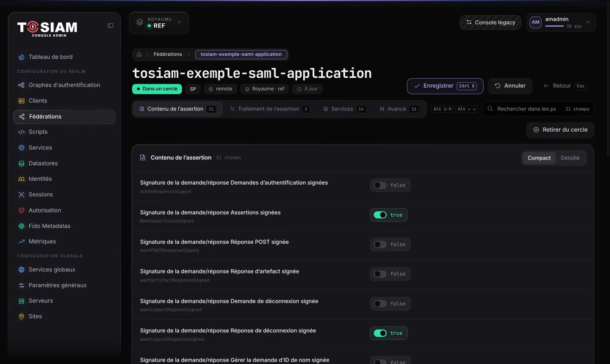Click the Métriques chart icon
610x364 pixels.
coord(22,242)
